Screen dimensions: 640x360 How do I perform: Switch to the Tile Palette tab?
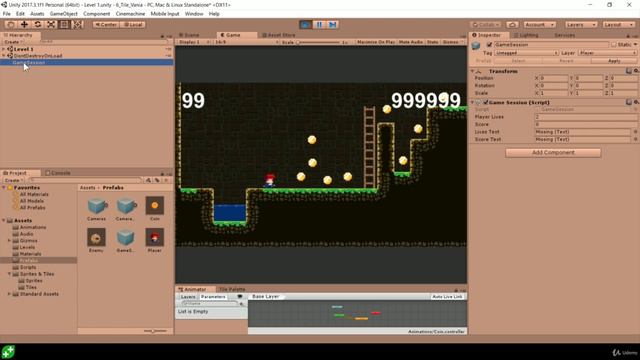(232, 289)
